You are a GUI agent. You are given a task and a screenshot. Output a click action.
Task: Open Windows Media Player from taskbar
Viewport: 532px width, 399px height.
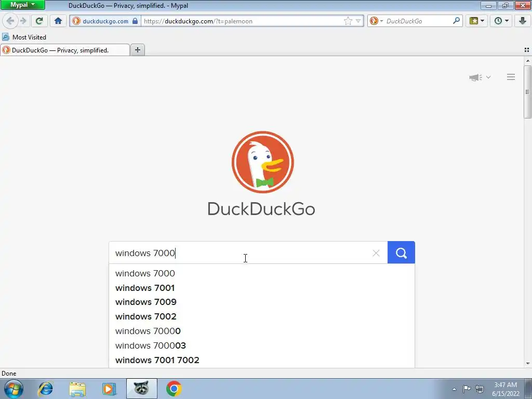(x=109, y=389)
